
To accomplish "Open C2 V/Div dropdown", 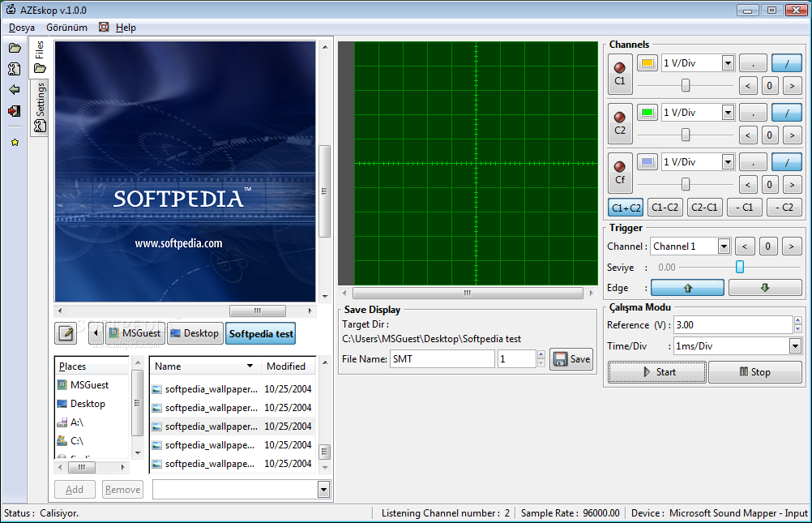I will pos(728,113).
